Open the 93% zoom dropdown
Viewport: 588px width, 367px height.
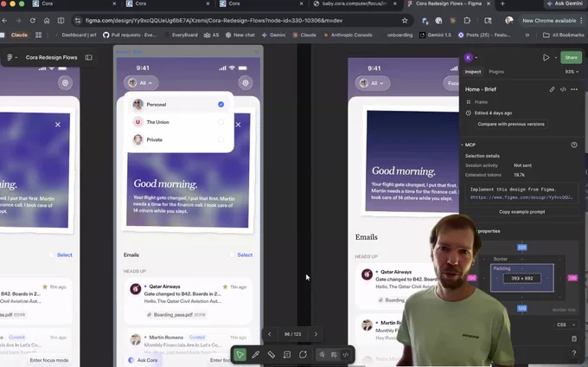[x=572, y=72]
